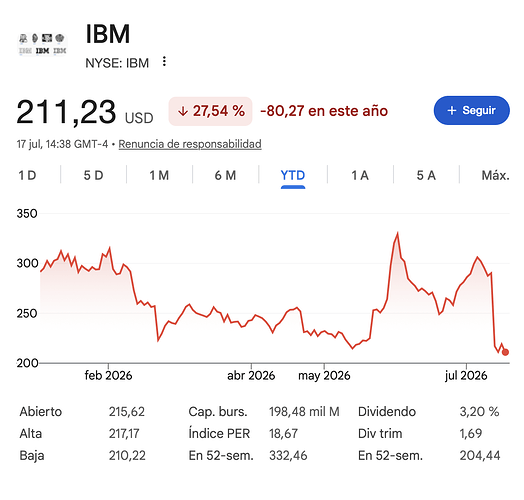The width and height of the screenshot is (524, 500).
Task: Open Renuncia de responsabilidad link
Action: (190, 144)
